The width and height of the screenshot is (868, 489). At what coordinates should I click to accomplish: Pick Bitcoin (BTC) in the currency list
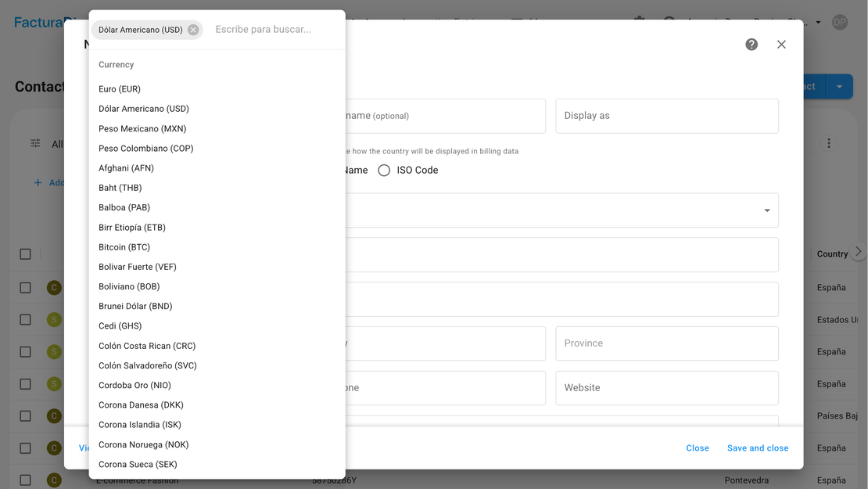click(x=124, y=247)
